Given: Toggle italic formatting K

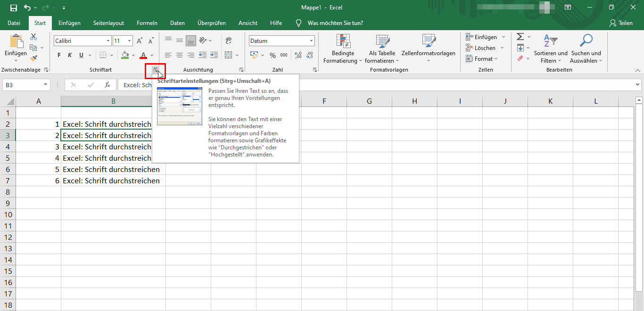Looking at the screenshot, I should point(70,55).
